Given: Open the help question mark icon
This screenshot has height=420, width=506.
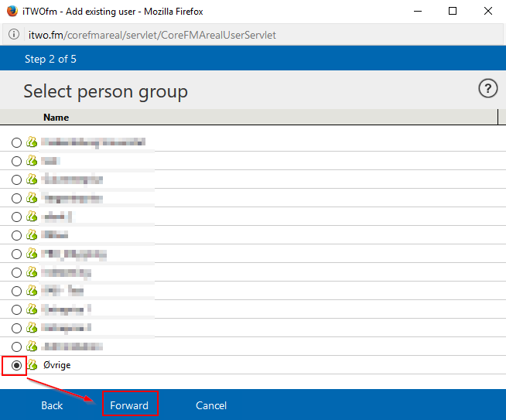Looking at the screenshot, I should pyautogui.click(x=487, y=89).
